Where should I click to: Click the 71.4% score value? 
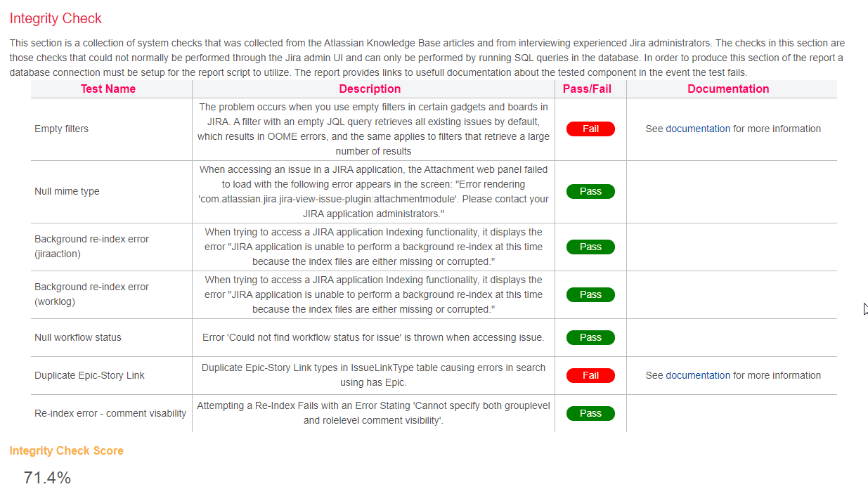tap(47, 478)
